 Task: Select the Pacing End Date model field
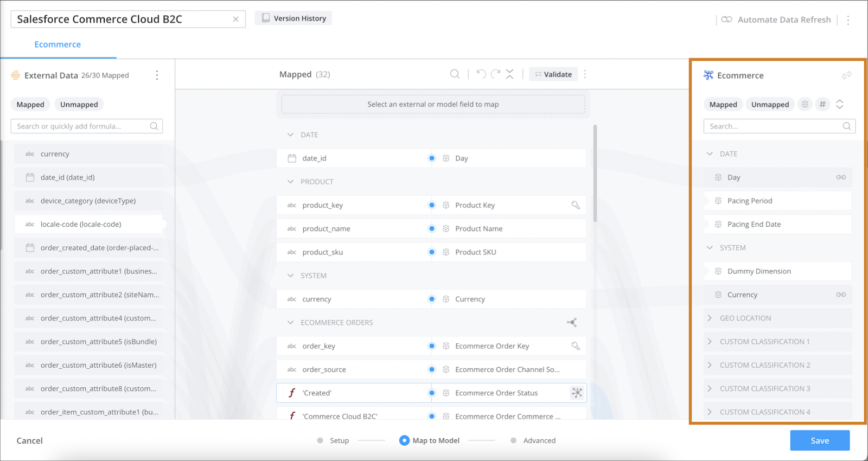[x=777, y=224]
